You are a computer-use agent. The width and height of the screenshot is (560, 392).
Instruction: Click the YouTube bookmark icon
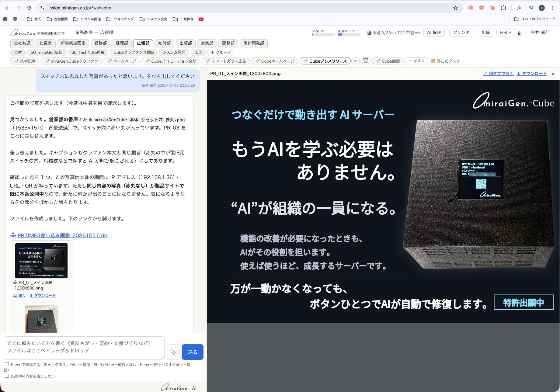click(201, 19)
